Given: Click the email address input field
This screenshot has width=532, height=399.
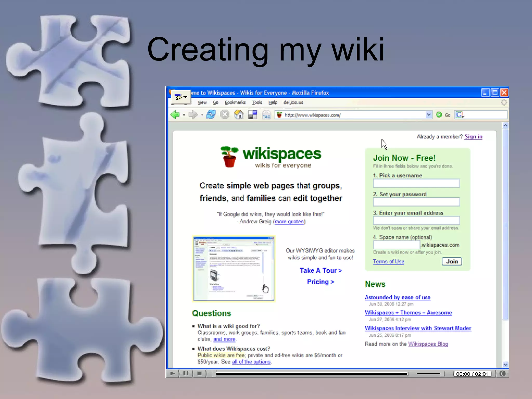Looking at the screenshot, I should pos(416,221).
